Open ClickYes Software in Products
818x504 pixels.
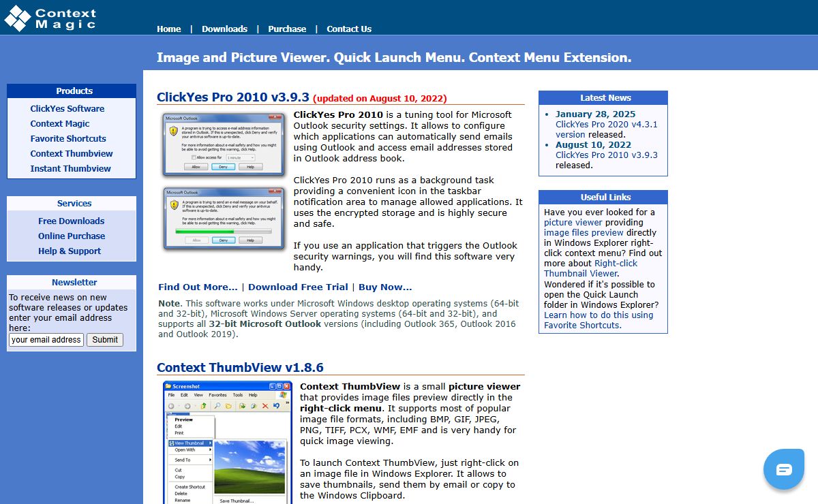tap(67, 108)
